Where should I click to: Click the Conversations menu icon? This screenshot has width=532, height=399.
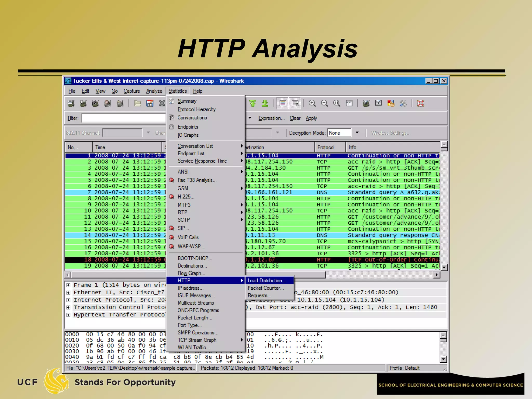pyautogui.click(x=171, y=118)
